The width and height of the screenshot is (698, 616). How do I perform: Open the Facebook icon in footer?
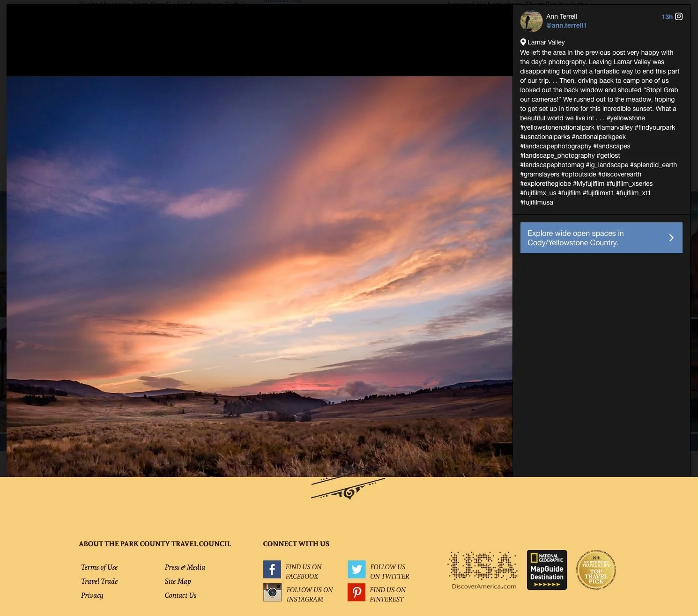coord(272,570)
